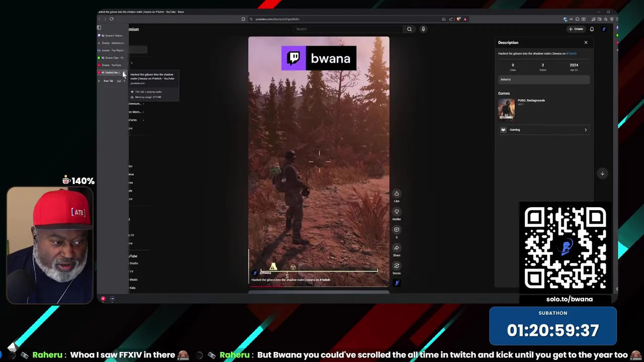The image size is (644, 362).
Task: Click the Brave share page icon
Action: [x=451, y=19]
